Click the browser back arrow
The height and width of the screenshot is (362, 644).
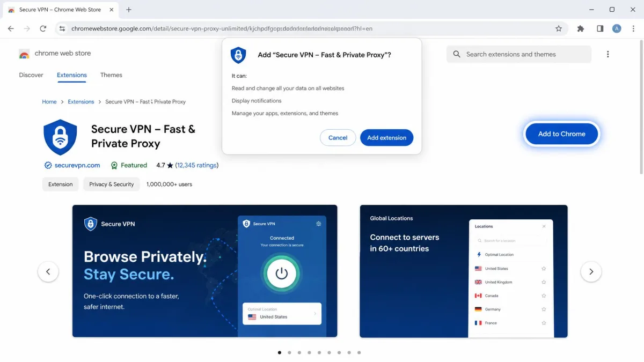point(11,28)
